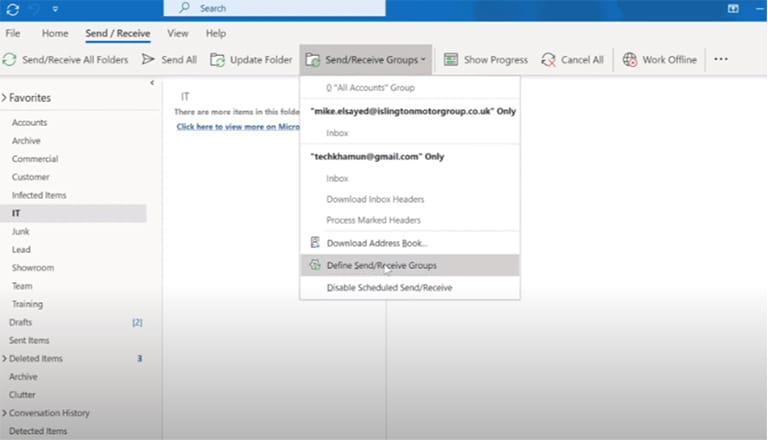Open the Infected Items folder
The image size is (768, 440).
point(39,195)
